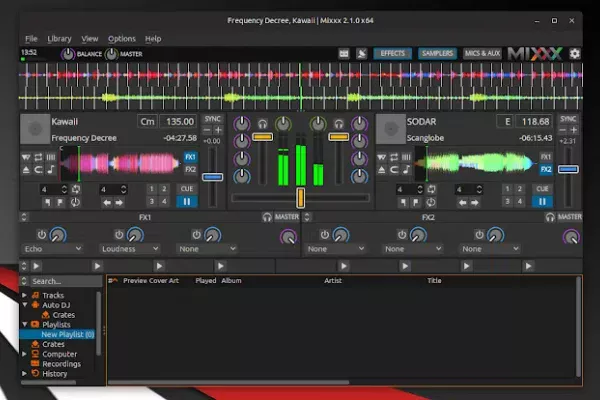This screenshot has height=400, width=600.
Task: Open the Echo effect dropdown
Action: (x=53, y=249)
